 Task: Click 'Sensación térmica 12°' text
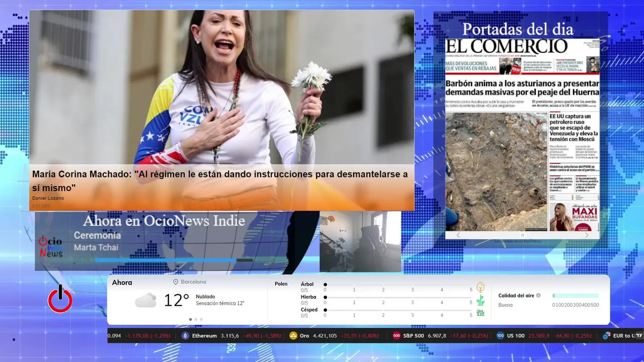(x=220, y=303)
